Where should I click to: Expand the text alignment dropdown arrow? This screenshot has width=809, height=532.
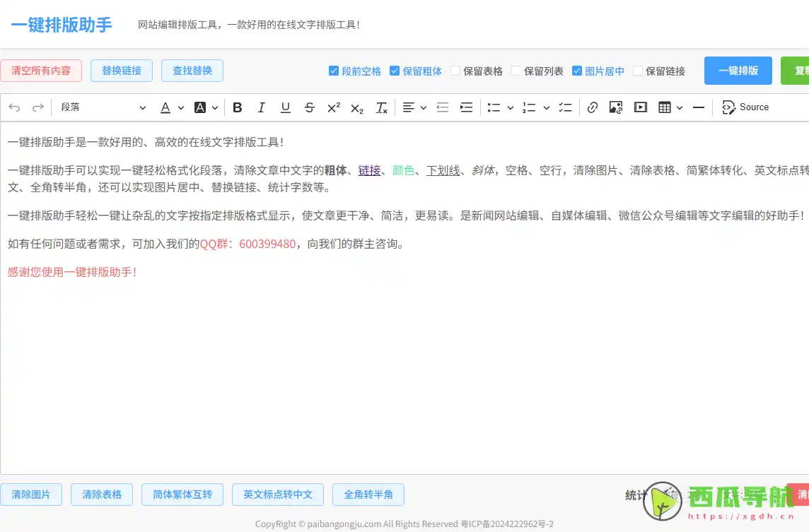point(424,107)
